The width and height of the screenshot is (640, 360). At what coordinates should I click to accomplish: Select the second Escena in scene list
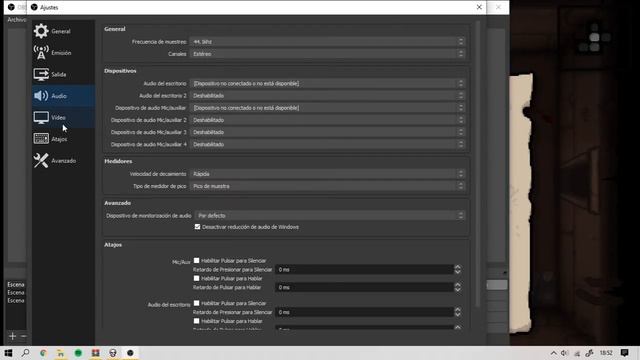pos(16,293)
